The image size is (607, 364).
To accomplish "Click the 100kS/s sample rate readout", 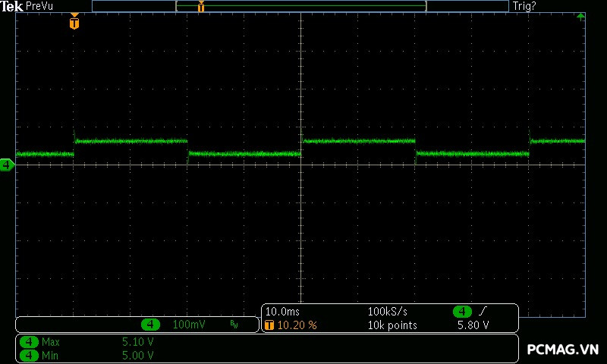I will (x=387, y=312).
